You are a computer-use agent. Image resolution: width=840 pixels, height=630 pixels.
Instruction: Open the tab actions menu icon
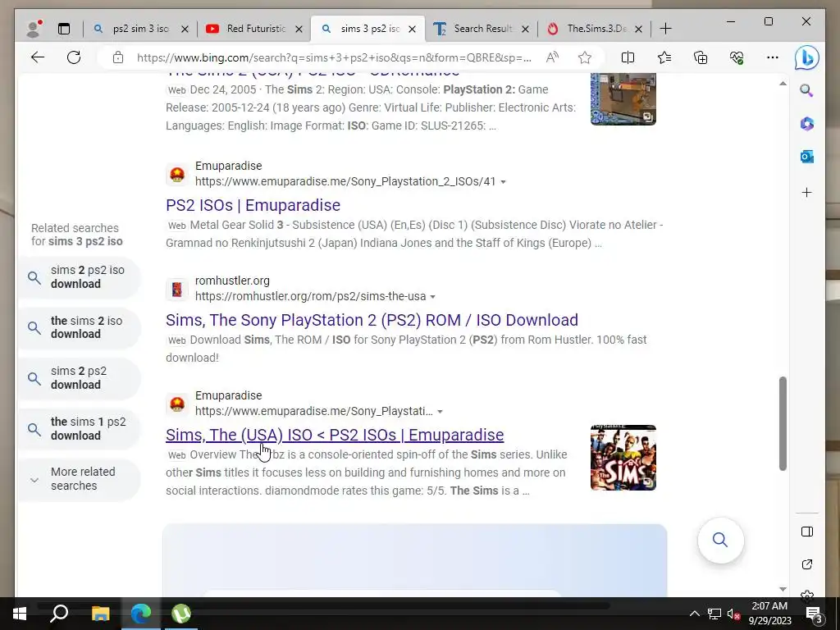pos(64,29)
